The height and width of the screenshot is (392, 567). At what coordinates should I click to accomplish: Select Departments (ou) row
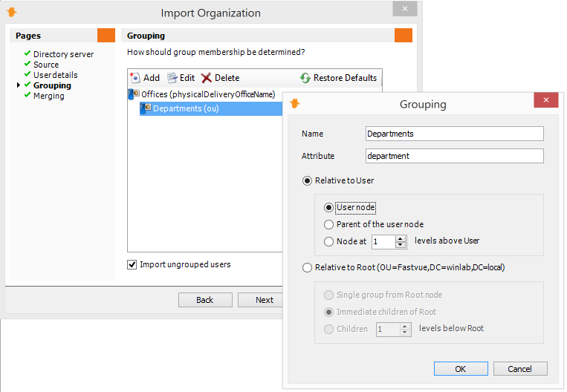click(211, 108)
